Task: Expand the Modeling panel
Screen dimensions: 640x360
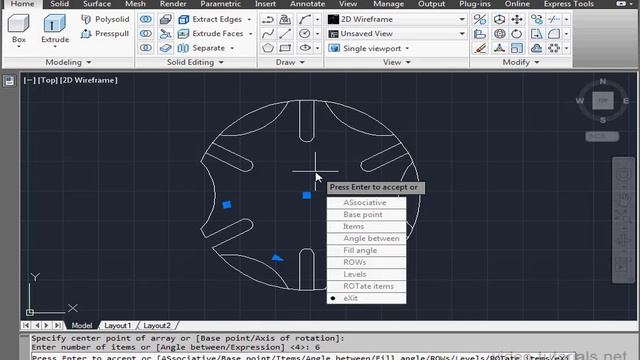Action: (68, 62)
